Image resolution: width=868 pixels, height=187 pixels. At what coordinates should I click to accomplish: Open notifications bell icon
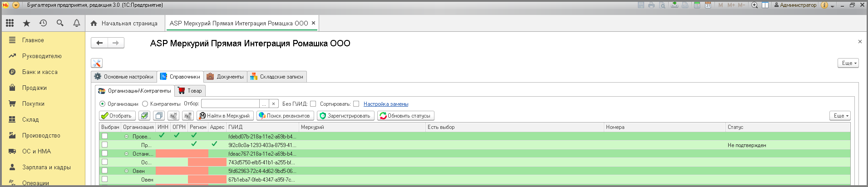77,23
